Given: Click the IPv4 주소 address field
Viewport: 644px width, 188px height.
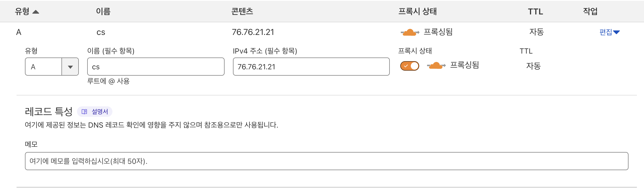Looking at the screenshot, I should 311,67.
